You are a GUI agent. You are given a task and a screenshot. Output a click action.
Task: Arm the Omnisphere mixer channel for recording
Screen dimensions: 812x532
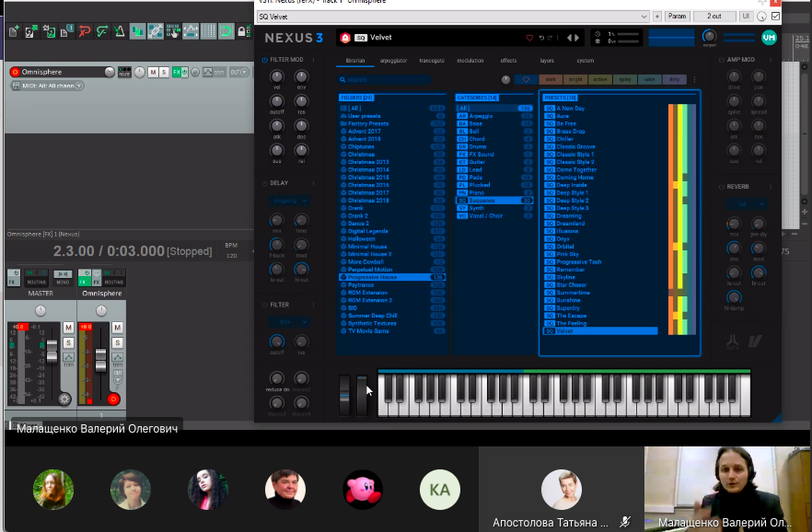(114, 399)
